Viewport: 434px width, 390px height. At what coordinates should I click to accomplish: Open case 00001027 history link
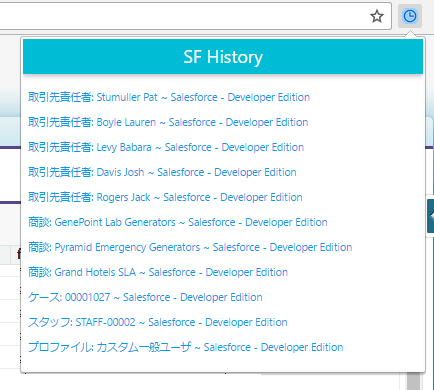click(x=145, y=297)
